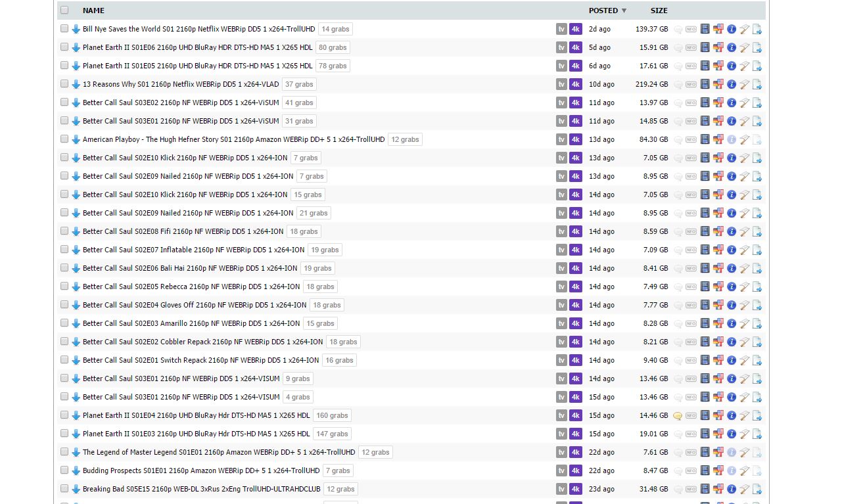Image resolution: width=863 pixels, height=504 pixels.
Task: Click download arrow for Budding Prospects S01E01
Action: (76, 470)
